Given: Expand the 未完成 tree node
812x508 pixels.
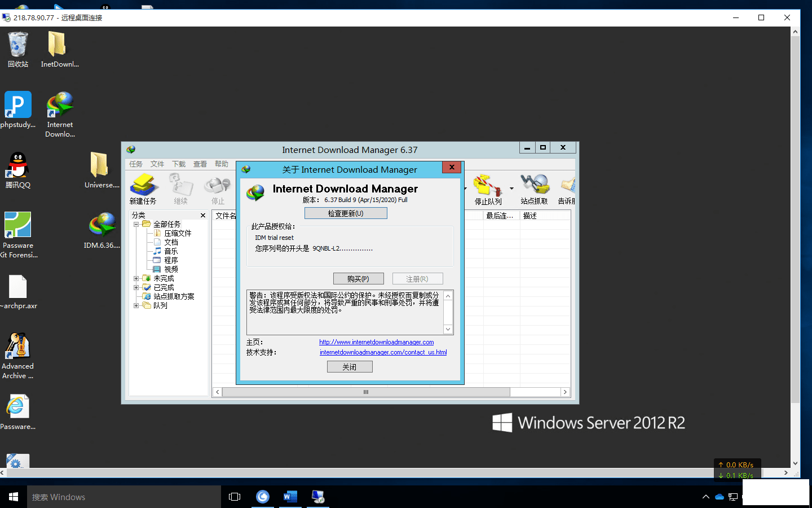Looking at the screenshot, I should pos(136,278).
